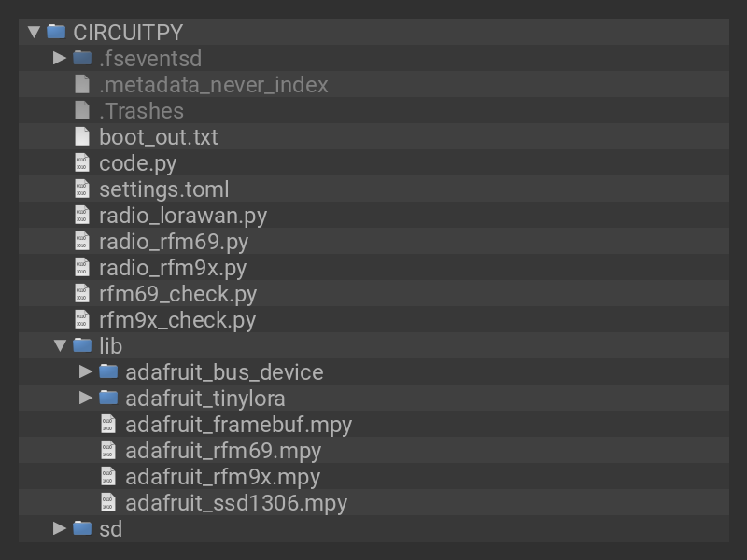Expand the .fseventsd folder
Screen dimensions: 747x560
pyautogui.click(x=60, y=58)
